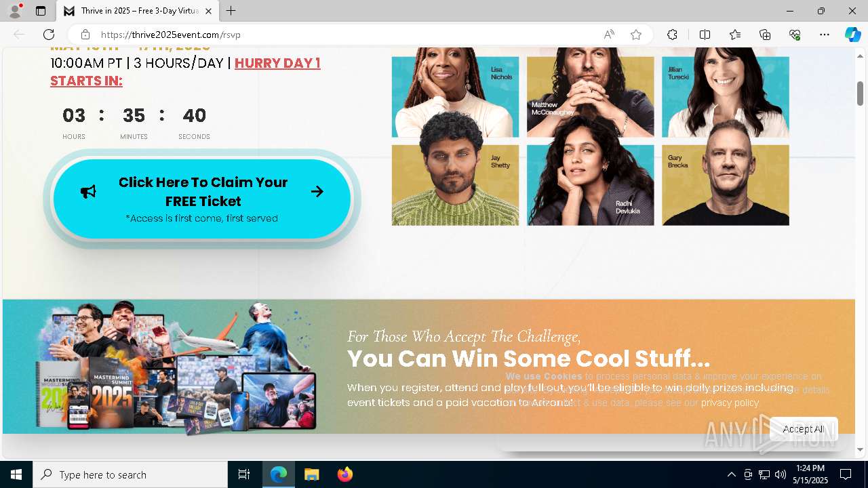Click the taskbar search box
The image size is (868, 488).
130,474
